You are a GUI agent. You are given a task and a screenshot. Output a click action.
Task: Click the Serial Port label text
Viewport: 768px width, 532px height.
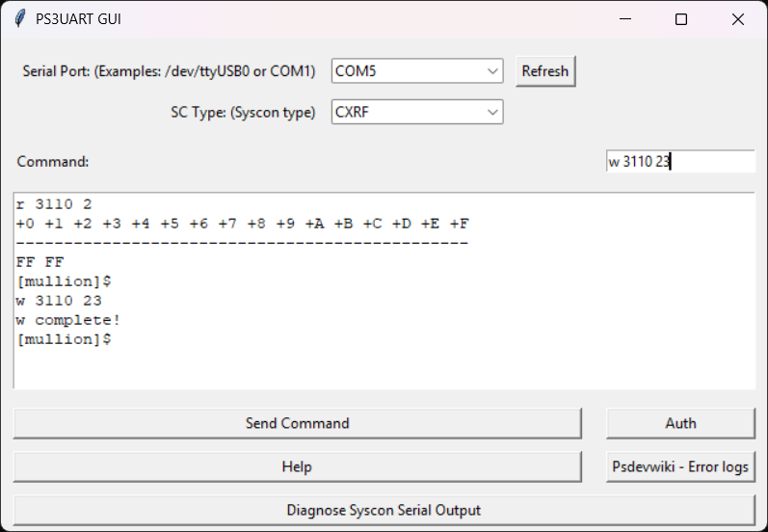[x=169, y=71]
